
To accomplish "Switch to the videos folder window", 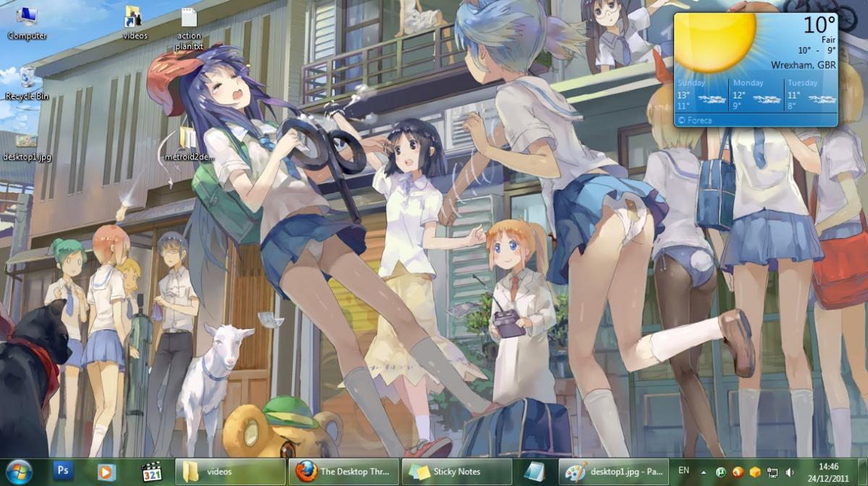I will click(230, 472).
